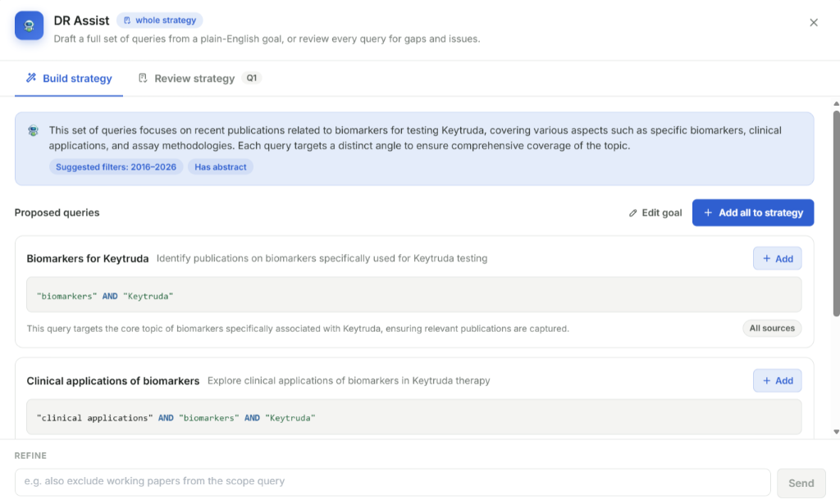Click the scrollbar down arrow
The width and height of the screenshot is (840, 504).
click(836, 432)
